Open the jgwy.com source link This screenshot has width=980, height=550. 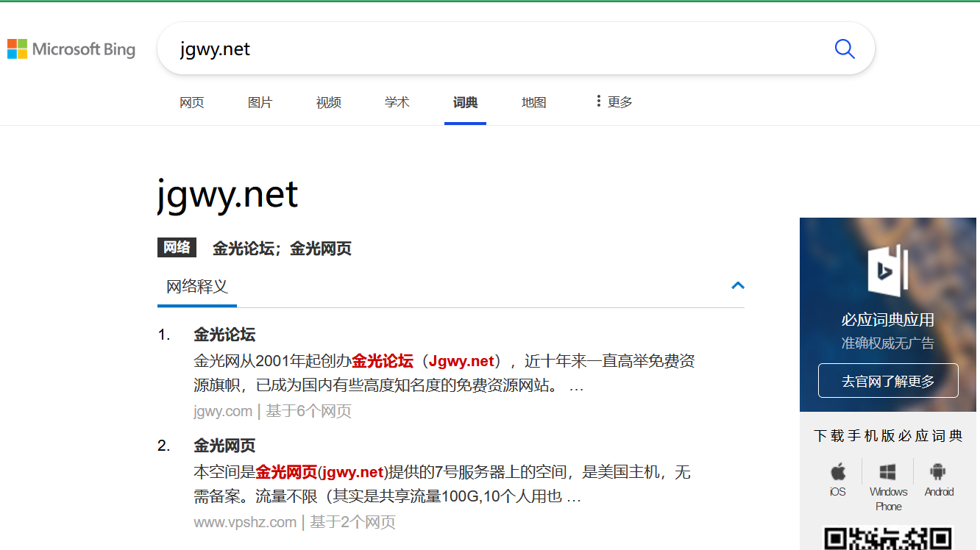point(223,411)
